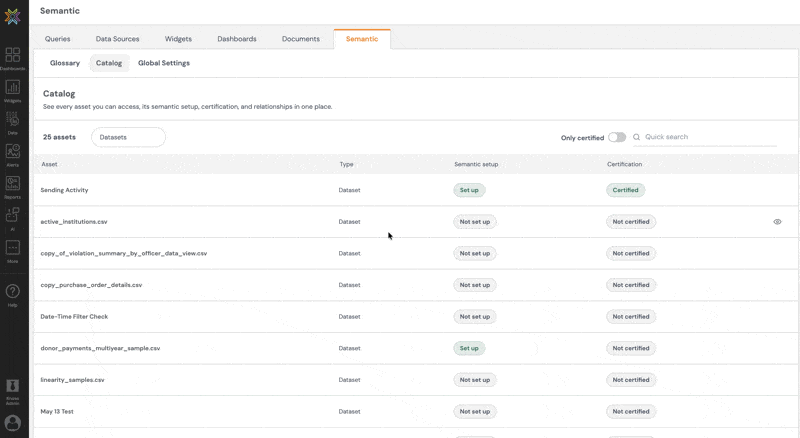The image size is (800, 438).
Task: Click Dataset type cell for May 13 Test
Action: tap(349, 411)
